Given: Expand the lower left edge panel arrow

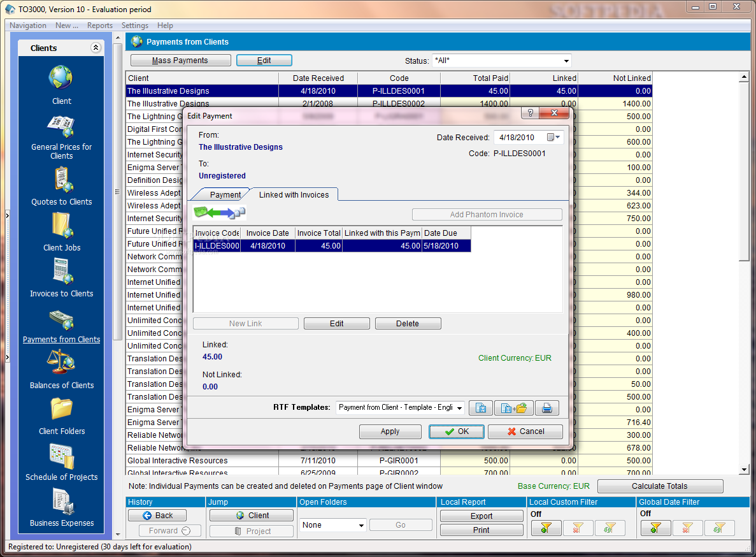Looking at the screenshot, I should [7, 358].
